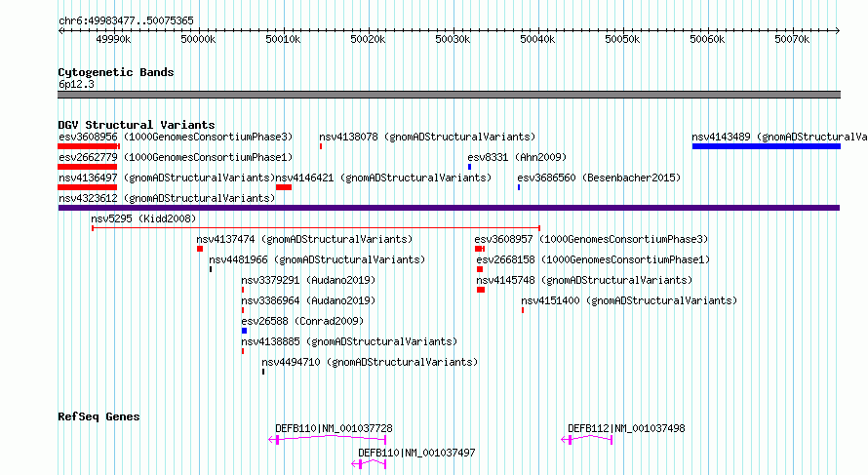Open the nsv4136497 gnomAD variant label

167,178
